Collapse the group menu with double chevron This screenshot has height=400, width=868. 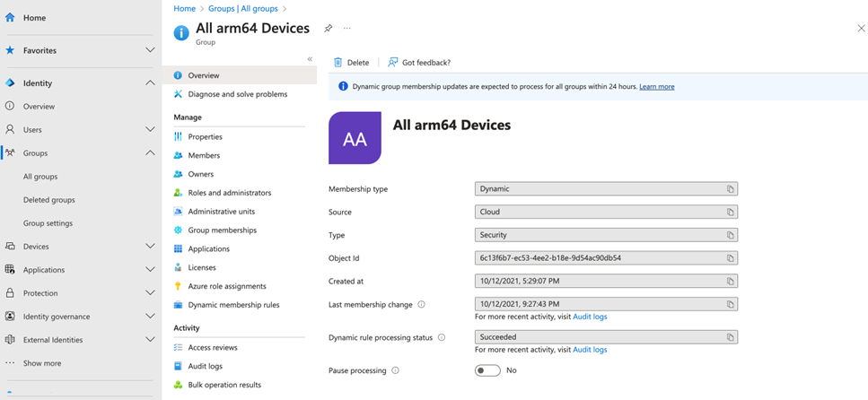(310, 58)
